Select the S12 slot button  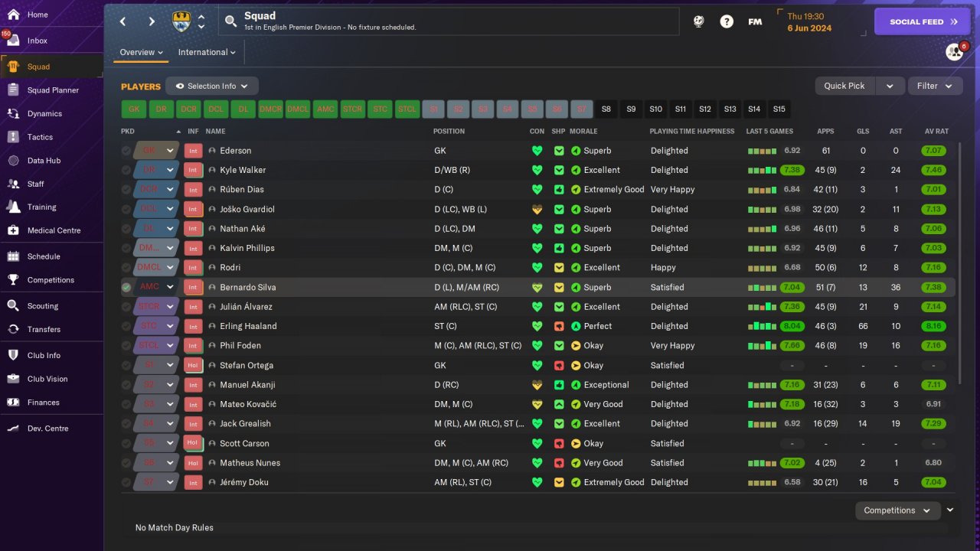click(x=705, y=109)
